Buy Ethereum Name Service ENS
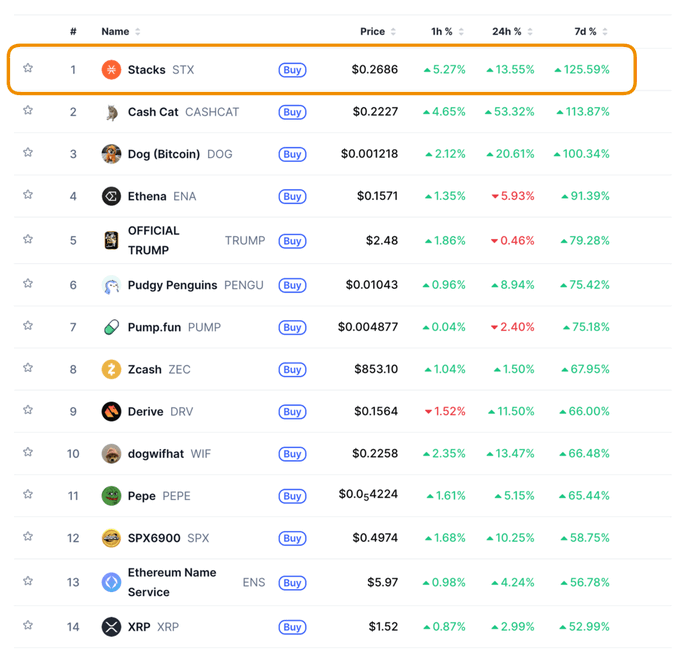The width and height of the screenshot is (680, 660). [x=292, y=583]
